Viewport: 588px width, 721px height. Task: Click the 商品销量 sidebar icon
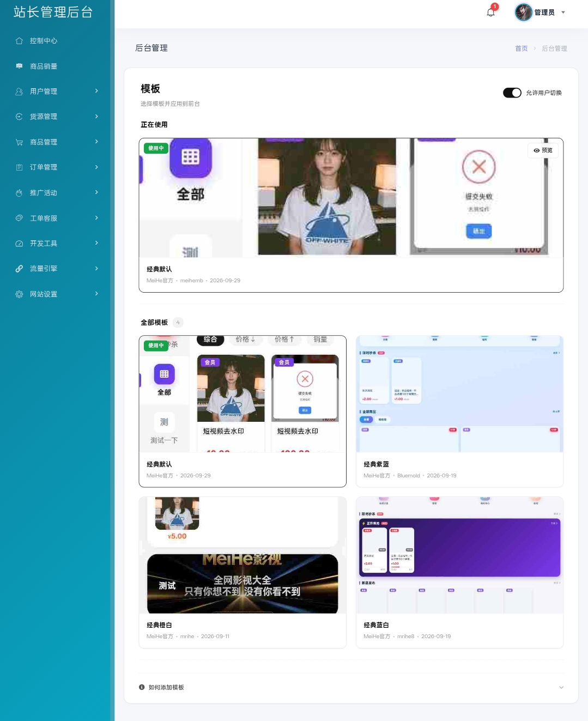pyautogui.click(x=19, y=66)
